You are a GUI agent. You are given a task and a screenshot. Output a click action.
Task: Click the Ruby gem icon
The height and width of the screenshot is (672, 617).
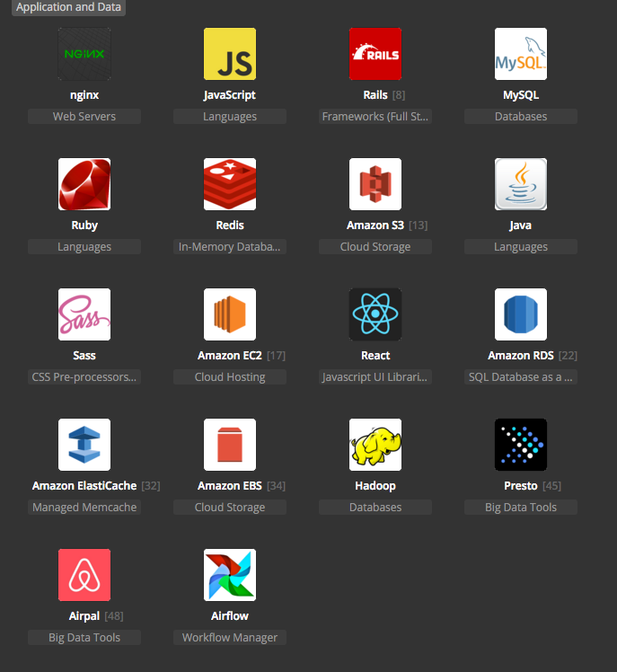tap(84, 184)
